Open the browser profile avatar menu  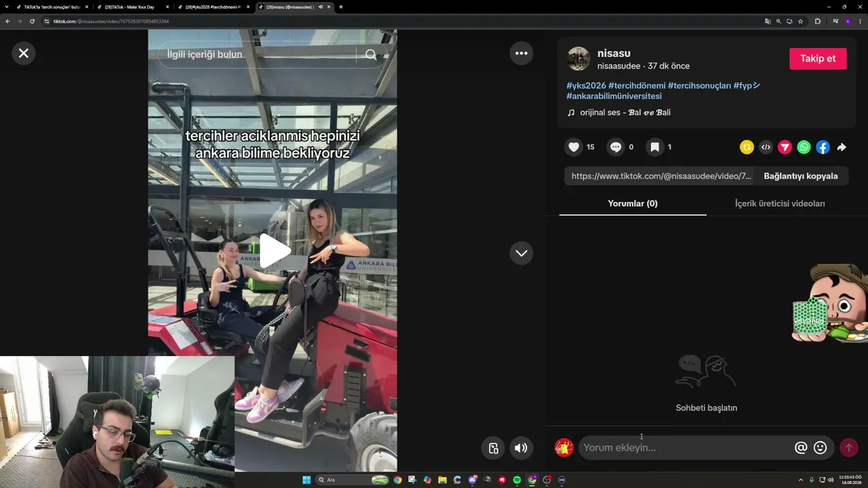click(x=848, y=21)
